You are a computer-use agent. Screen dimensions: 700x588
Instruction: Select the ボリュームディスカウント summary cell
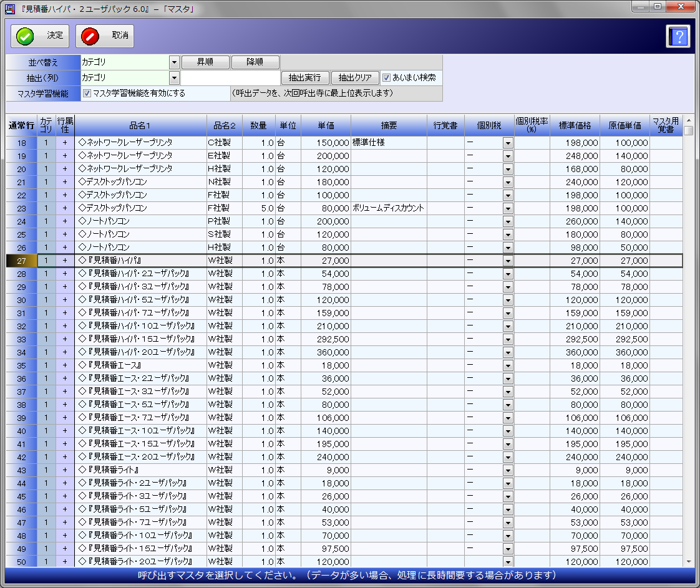[389, 208]
